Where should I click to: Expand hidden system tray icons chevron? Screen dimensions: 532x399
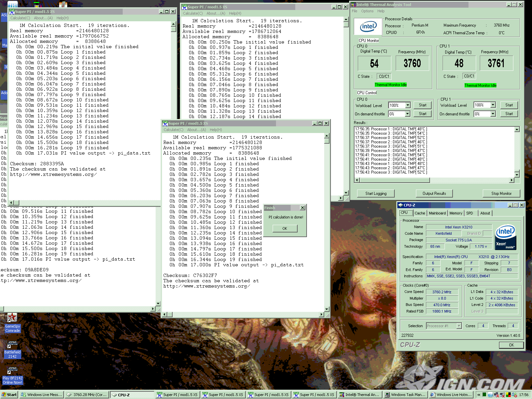pos(479,395)
